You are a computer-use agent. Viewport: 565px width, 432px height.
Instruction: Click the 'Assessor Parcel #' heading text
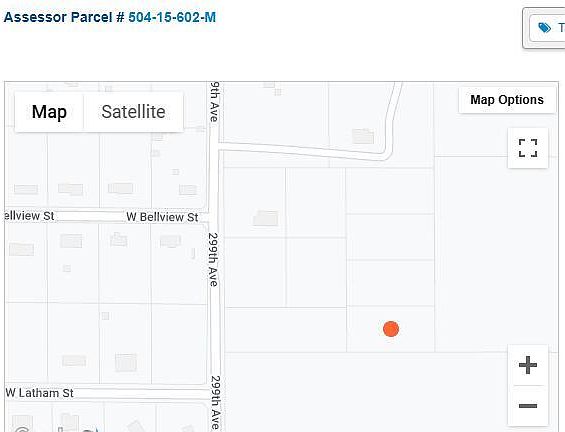(x=64, y=17)
